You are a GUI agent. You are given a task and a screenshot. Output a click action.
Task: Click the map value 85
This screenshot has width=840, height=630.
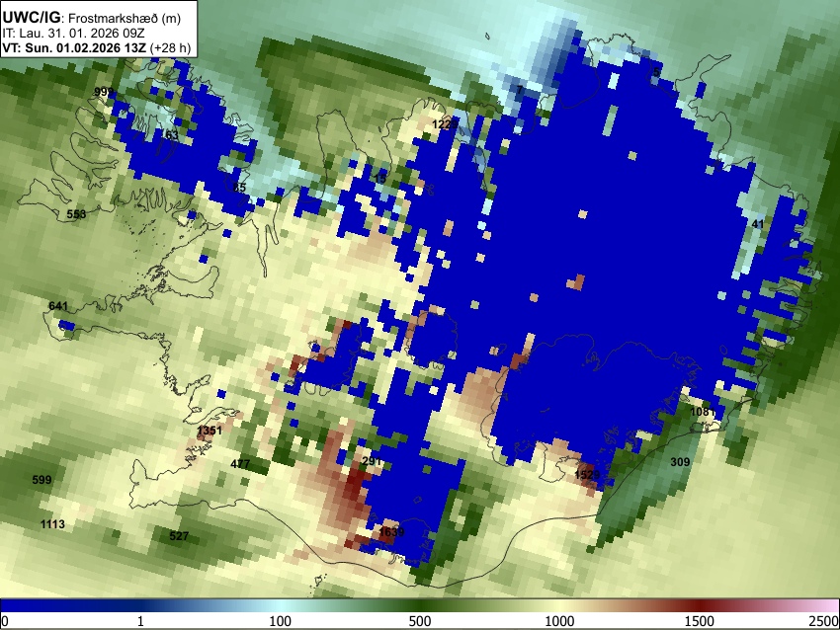(x=239, y=187)
